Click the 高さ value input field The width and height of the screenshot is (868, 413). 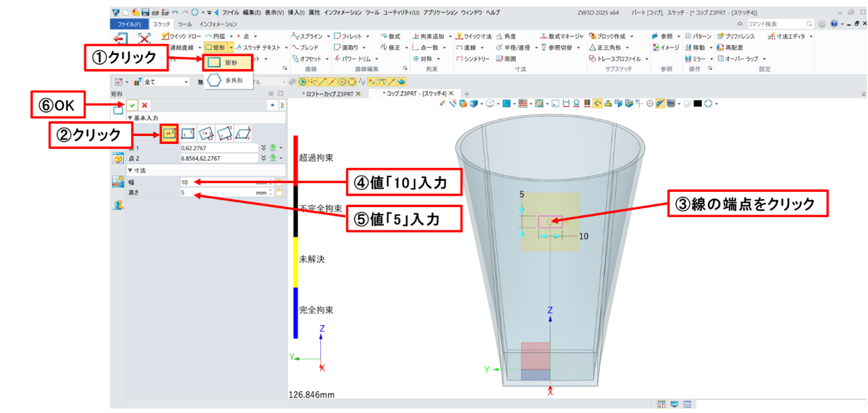click(226, 193)
